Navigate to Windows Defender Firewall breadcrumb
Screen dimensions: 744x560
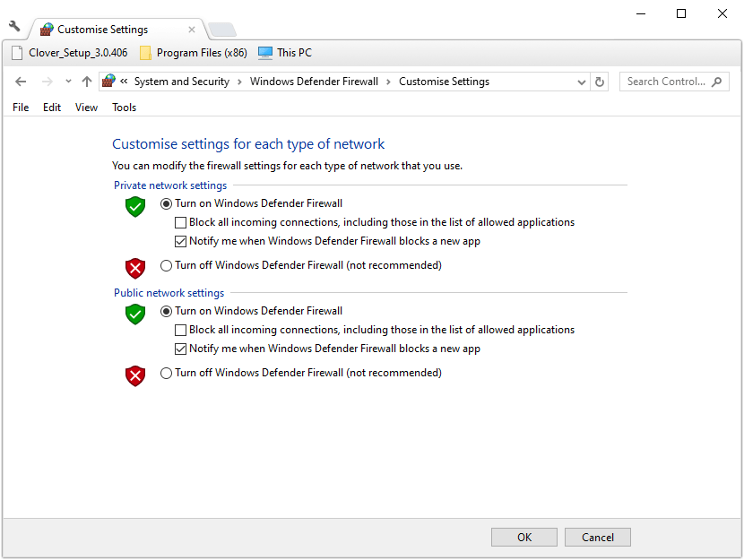point(314,82)
